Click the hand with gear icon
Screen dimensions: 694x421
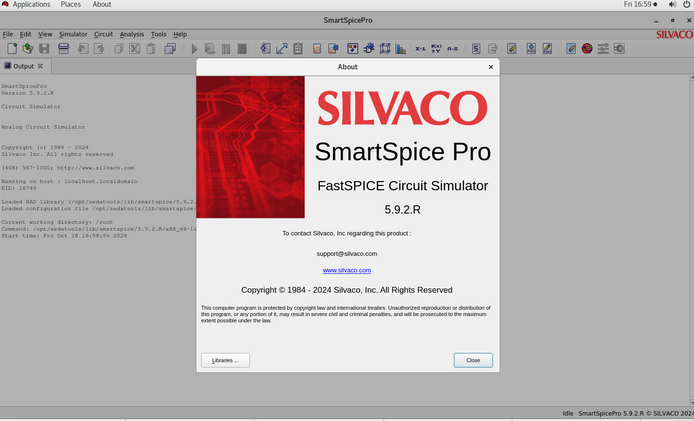pos(369,49)
